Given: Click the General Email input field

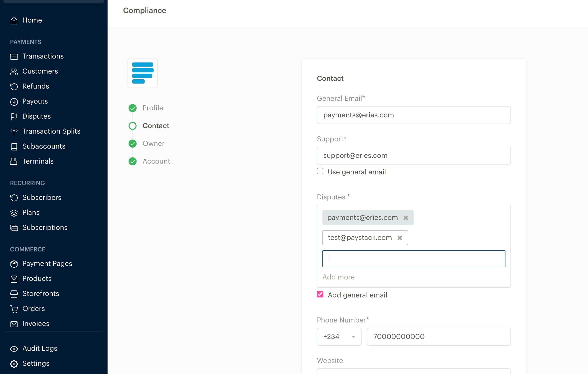Looking at the screenshot, I should click(414, 115).
